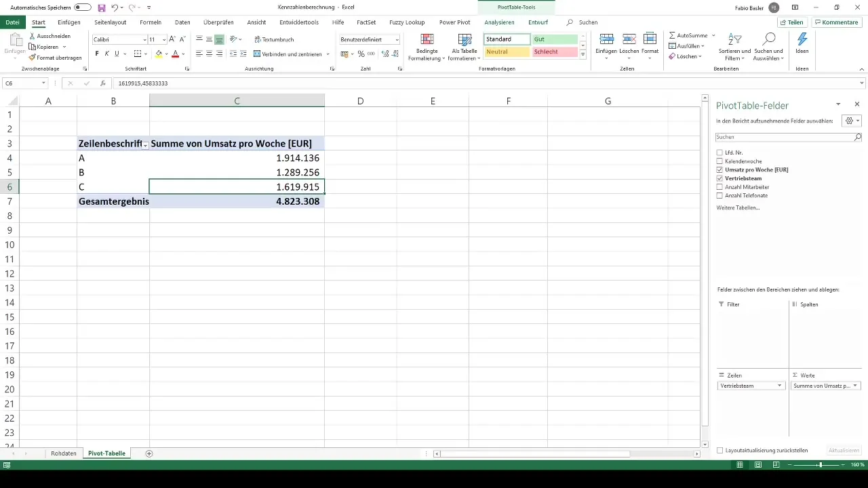Expand the formula bar
The width and height of the screenshot is (868, 488).
click(862, 83)
